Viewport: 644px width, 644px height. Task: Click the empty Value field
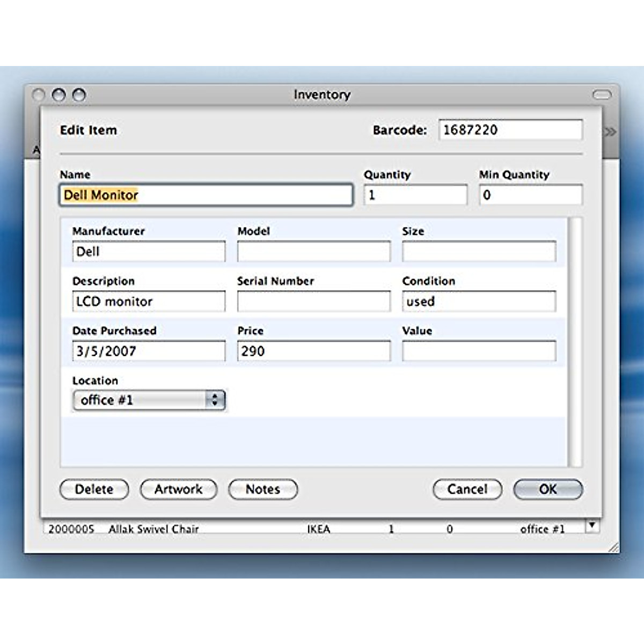coord(479,352)
